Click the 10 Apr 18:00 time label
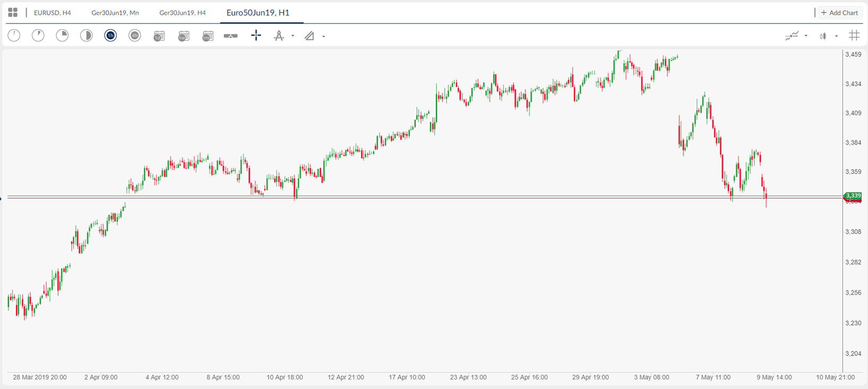The image size is (868, 389). tap(284, 377)
